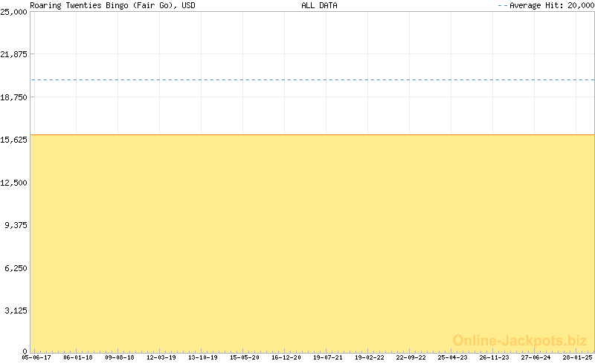Image resolution: width=595 pixels, height=364 pixels.
Task: Click the Online-Jackpots.biz watermark
Action: click(x=520, y=340)
